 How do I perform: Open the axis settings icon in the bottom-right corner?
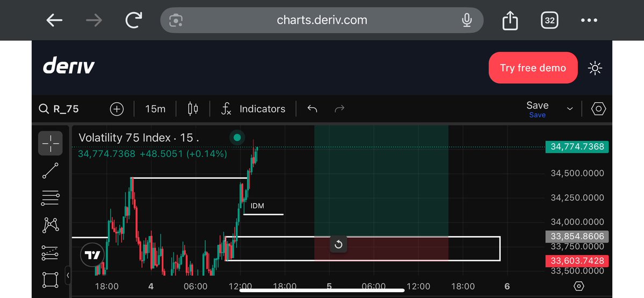[578, 286]
